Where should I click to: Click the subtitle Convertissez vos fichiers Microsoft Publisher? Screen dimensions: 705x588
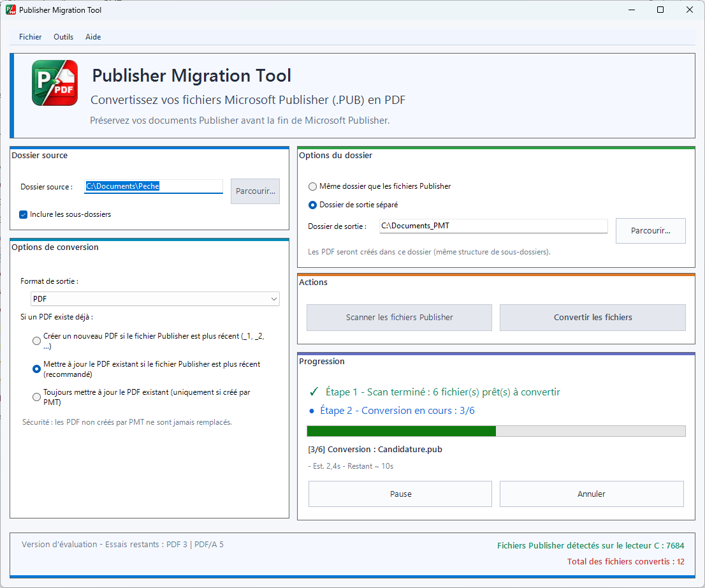[x=248, y=100]
